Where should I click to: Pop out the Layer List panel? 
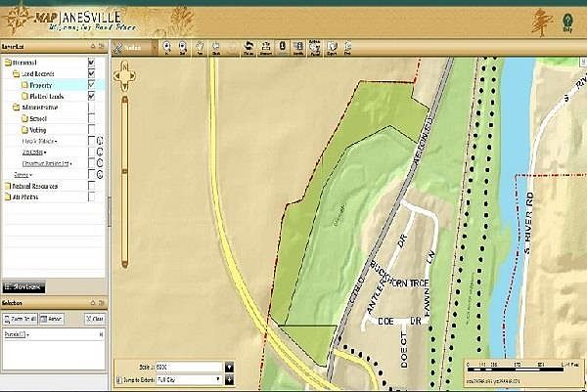101,46
